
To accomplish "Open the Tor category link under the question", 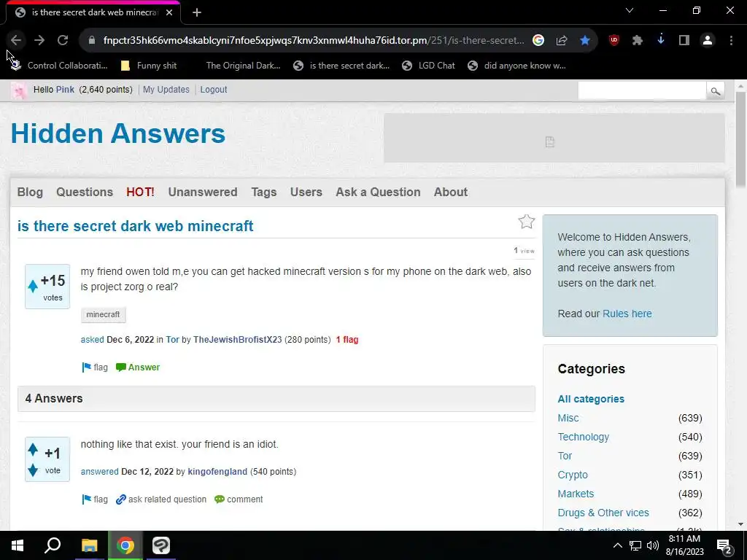I will (x=172, y=340).
